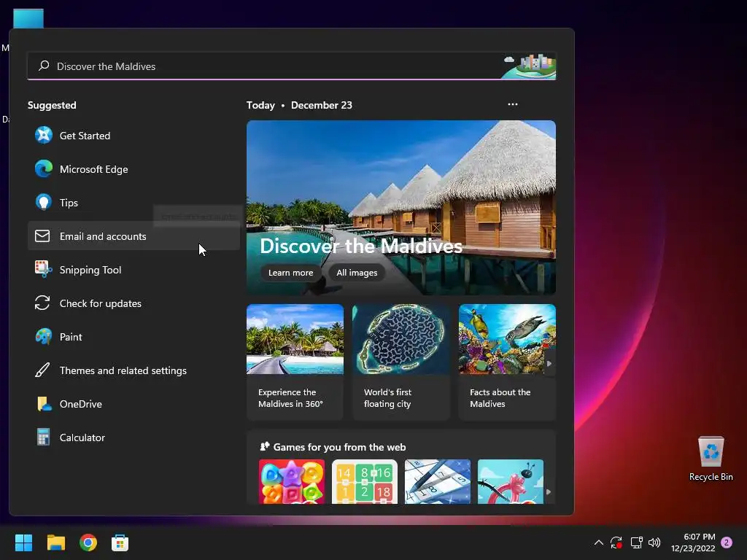Click the sync status tray icon
This screenshot has width=747, height=560.
point(616,542)
